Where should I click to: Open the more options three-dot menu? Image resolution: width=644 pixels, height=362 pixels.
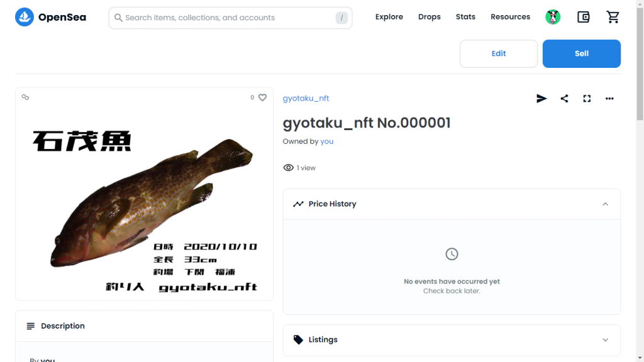(x=609, y=99)
